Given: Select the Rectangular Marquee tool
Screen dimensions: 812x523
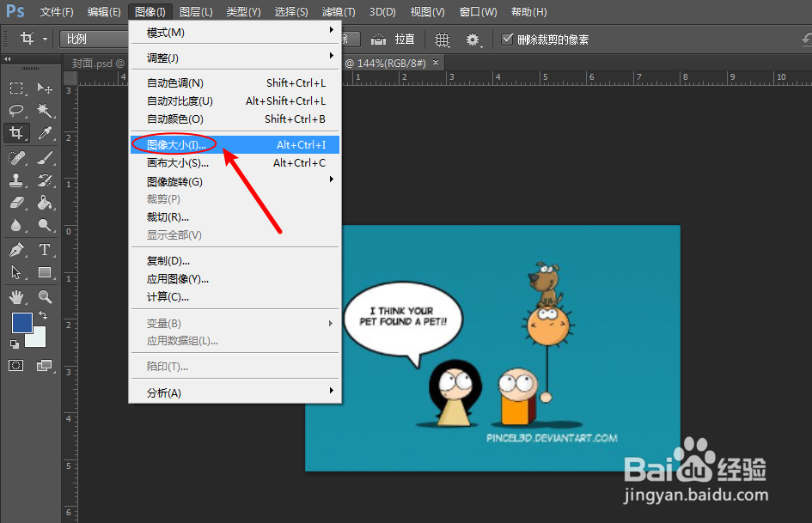Looking at the screenshot, I should 16,88.
